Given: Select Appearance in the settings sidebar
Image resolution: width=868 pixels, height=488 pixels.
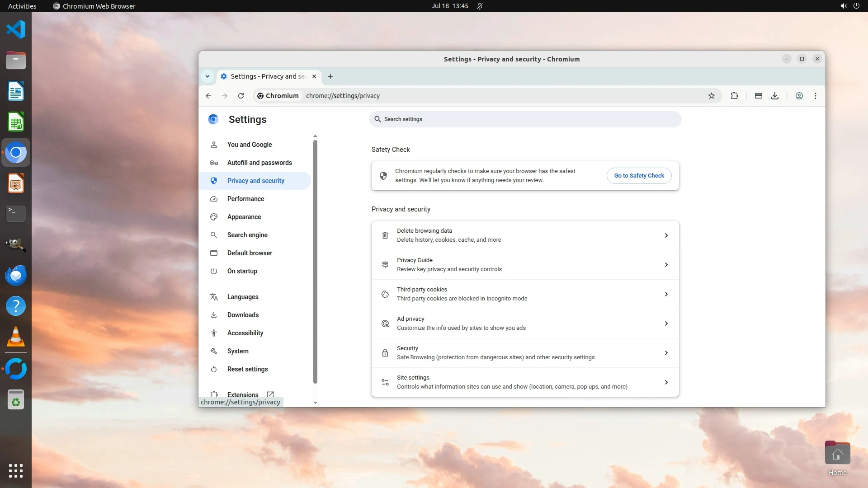Looking at the screenshot, I should (x=244, y=217).
